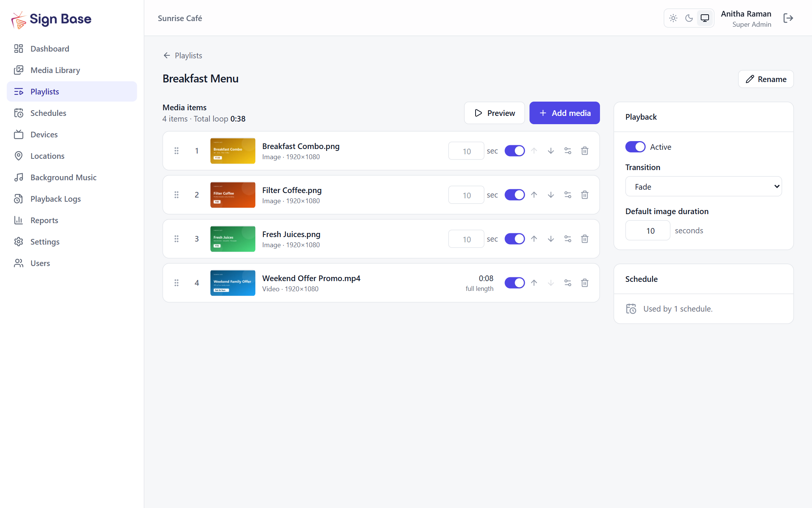Open Filter Coffee thumbnail
The width and height of the screenshot is (812, 508).
(233, 195)
